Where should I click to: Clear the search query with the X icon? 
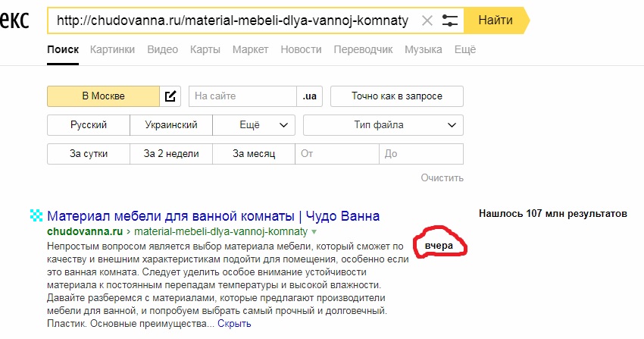tap(427, 20)
